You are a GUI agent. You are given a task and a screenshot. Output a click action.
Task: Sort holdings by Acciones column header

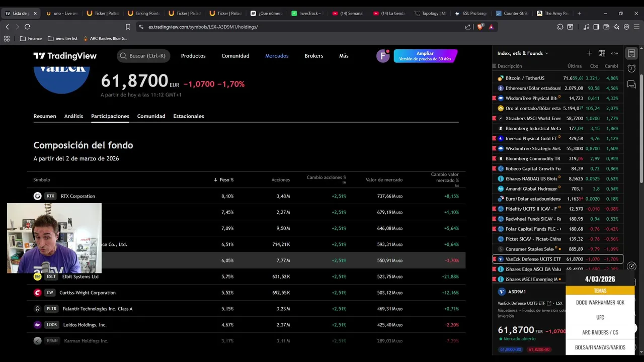click(x=281, y=179)
